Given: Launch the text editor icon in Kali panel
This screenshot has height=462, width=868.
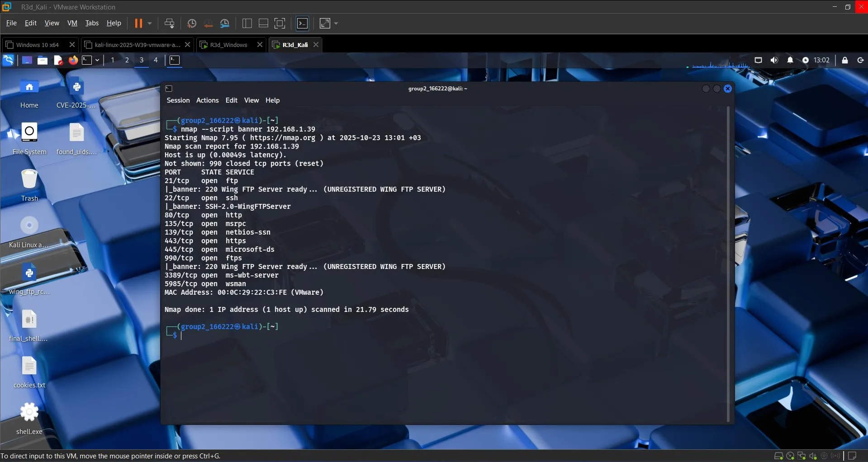Looking at the screenshot, I should pyautogui.click(x=58, y=60).
